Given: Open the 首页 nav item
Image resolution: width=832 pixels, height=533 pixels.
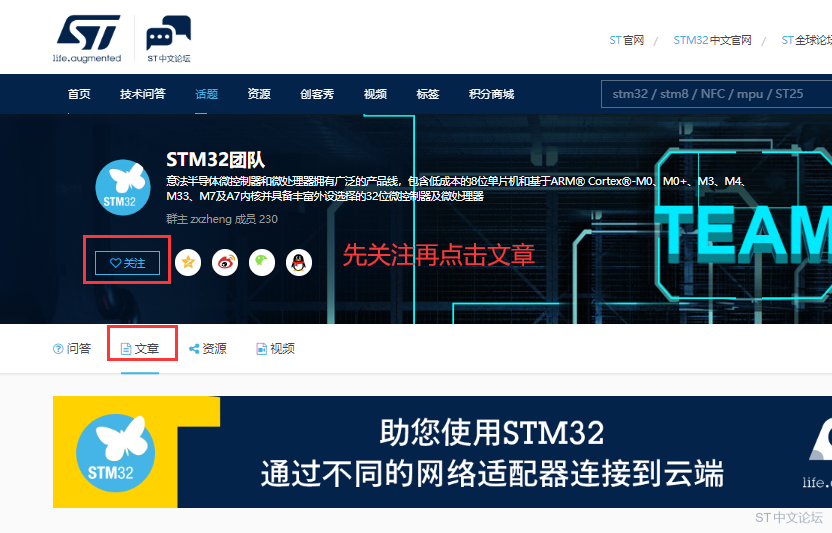Looking at the screenshot, I should click(79, 94).
